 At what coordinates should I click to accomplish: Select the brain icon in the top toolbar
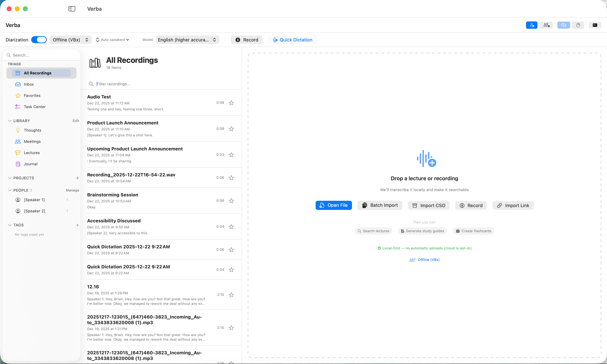point(563,25)
